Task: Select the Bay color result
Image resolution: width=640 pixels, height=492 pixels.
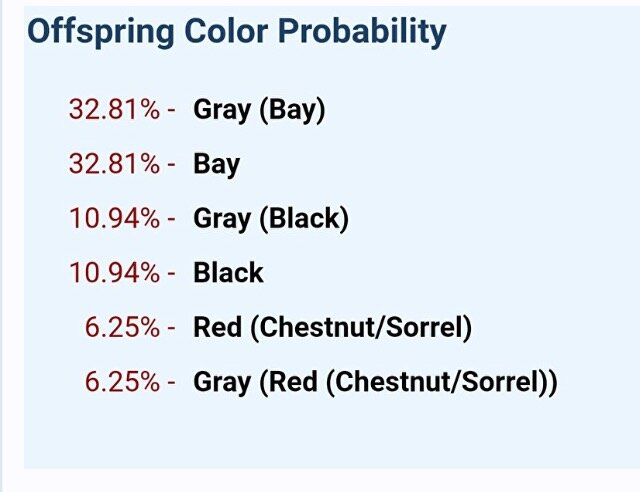Action: point(216,165)
